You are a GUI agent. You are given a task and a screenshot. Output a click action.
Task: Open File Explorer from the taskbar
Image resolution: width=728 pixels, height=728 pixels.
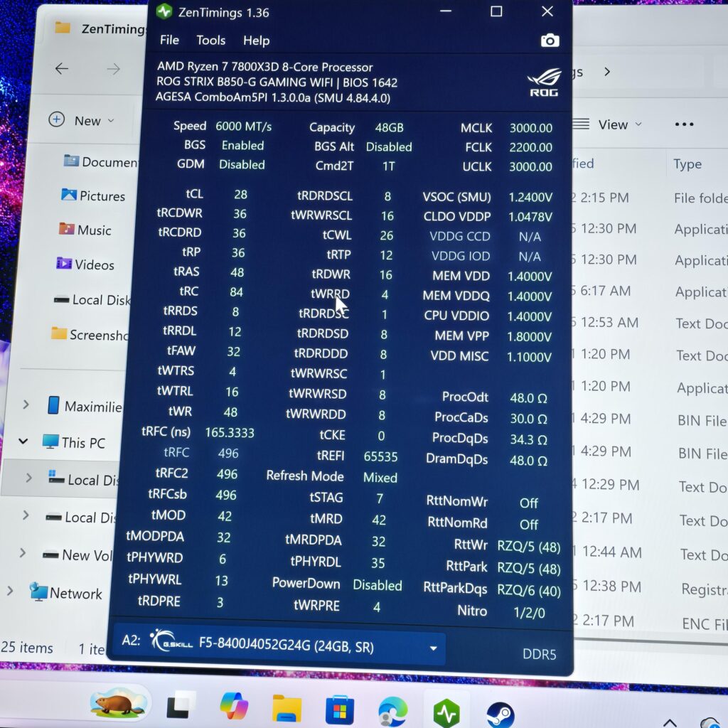point(287,708)
